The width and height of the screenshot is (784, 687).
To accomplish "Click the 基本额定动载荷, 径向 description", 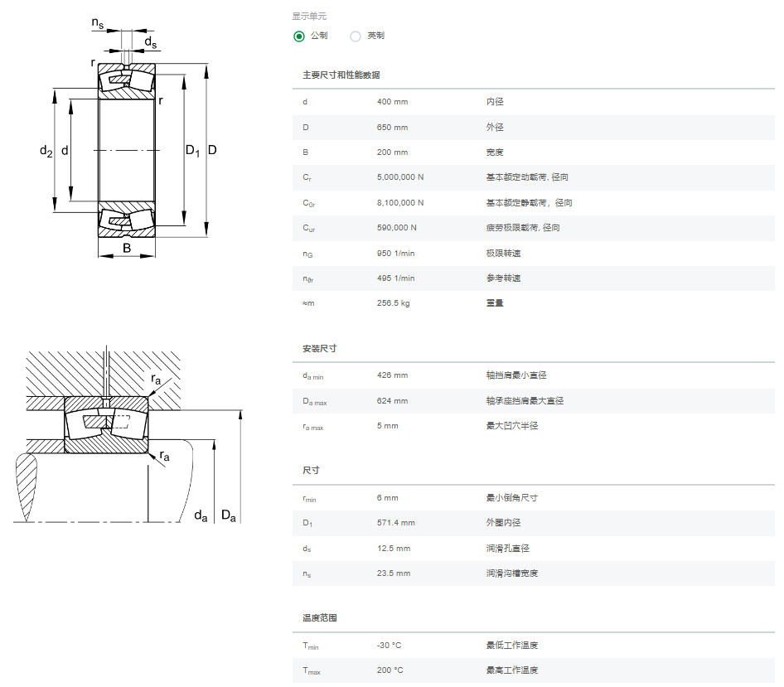I will point(527,177).
